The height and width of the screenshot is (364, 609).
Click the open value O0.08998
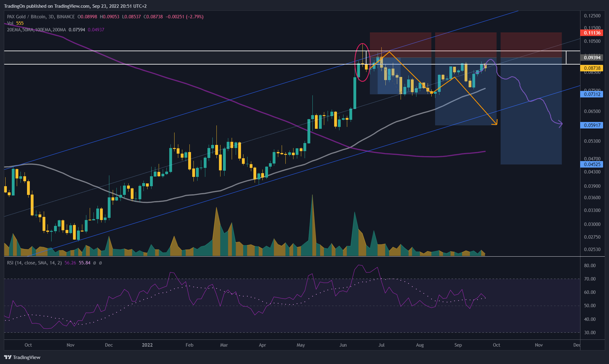click(87, 17)
